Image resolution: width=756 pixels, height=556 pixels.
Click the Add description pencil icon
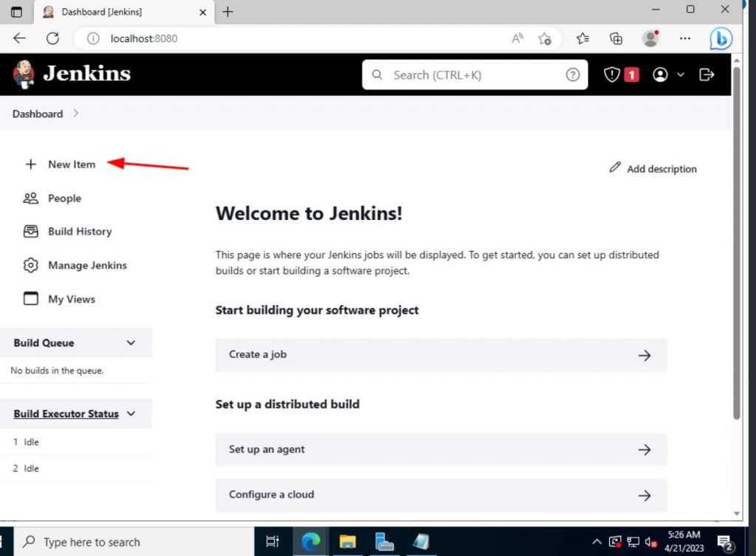(x=615, y=168)
